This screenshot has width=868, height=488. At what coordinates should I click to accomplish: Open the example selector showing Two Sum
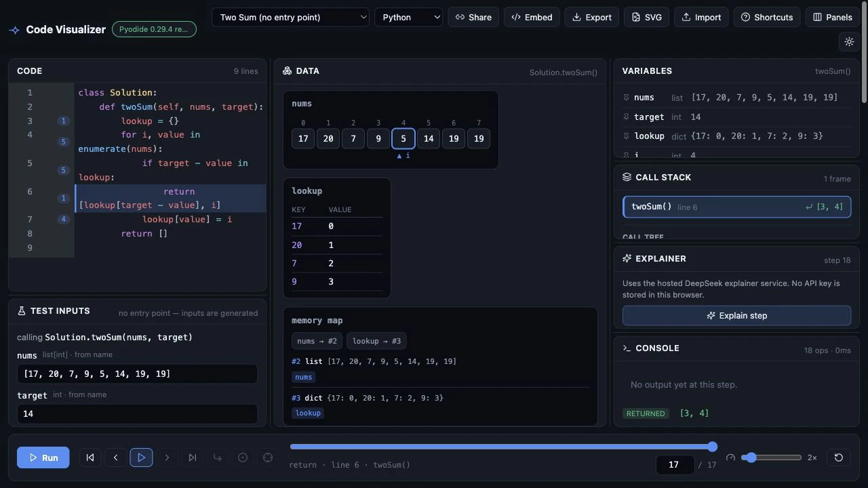coord(290,17)
